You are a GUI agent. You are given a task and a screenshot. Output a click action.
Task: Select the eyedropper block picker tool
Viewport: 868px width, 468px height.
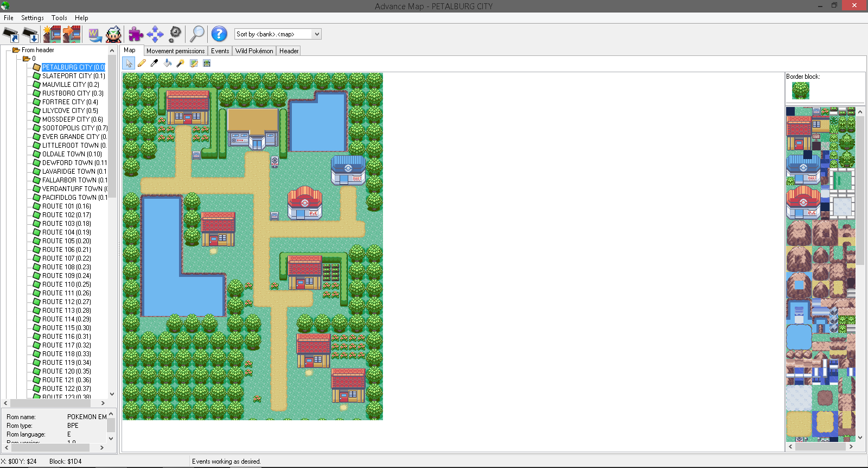pos(155,64)
